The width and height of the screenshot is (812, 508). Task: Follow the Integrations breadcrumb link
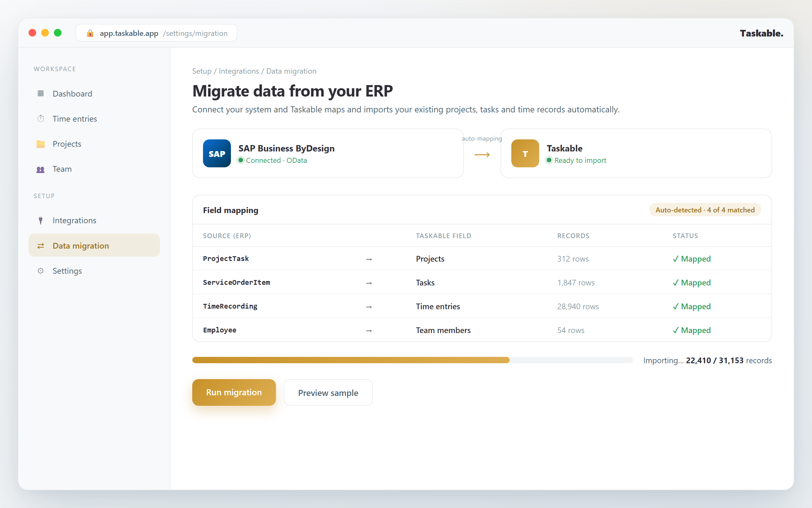tap(239, 71)
